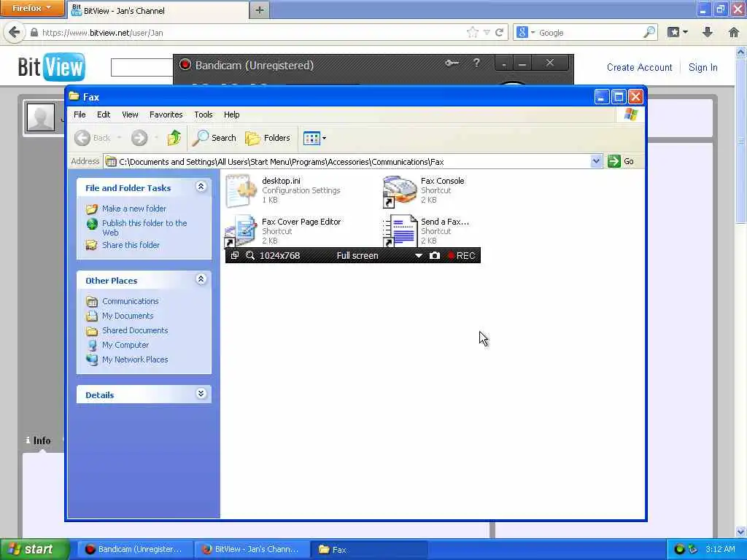The image size is (747, 560).
Task: Open the Firefox downloads arrow icon
Action: coord(708,32)
